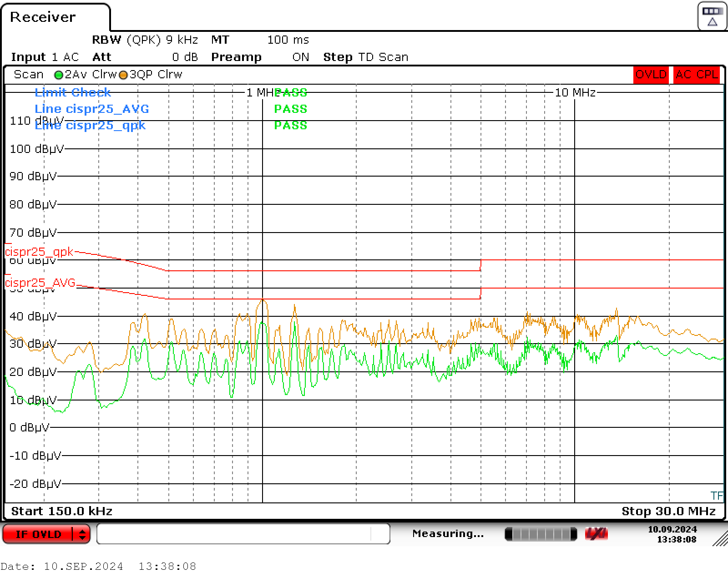Click Stop 30.0 MHz frequency label
Screen dimensions: 728x588
click(x=669, y=511)
